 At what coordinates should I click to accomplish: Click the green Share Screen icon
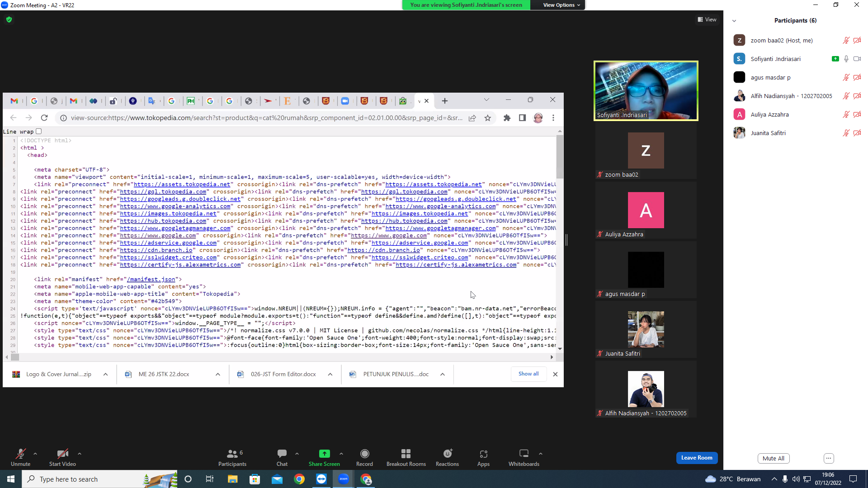pos(324,454)
